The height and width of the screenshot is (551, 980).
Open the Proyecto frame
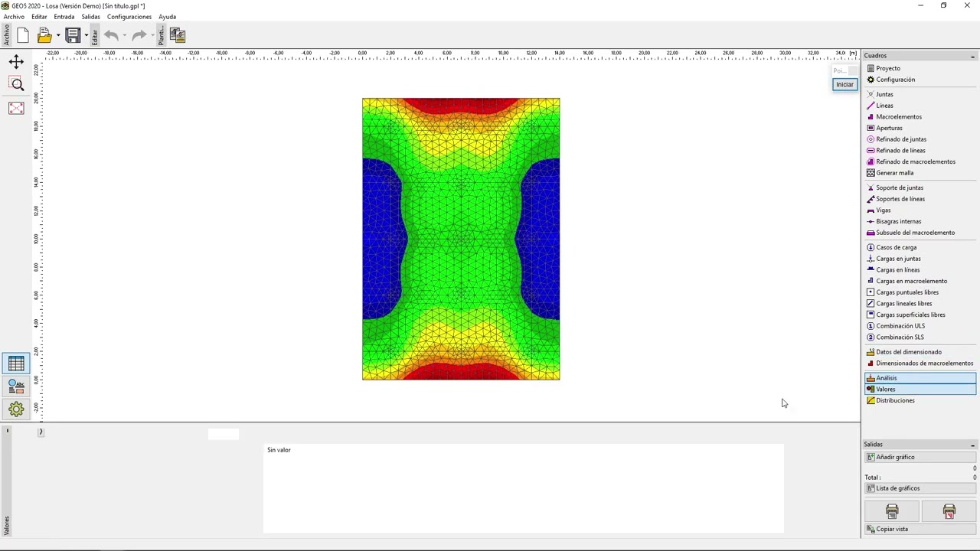(x=920, y=68)
